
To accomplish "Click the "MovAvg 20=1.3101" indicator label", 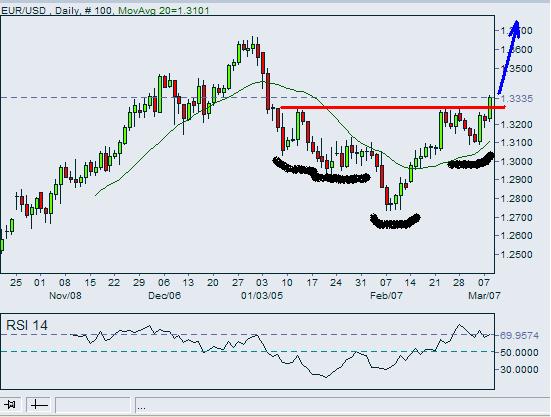I will click(x=163, y=11).
